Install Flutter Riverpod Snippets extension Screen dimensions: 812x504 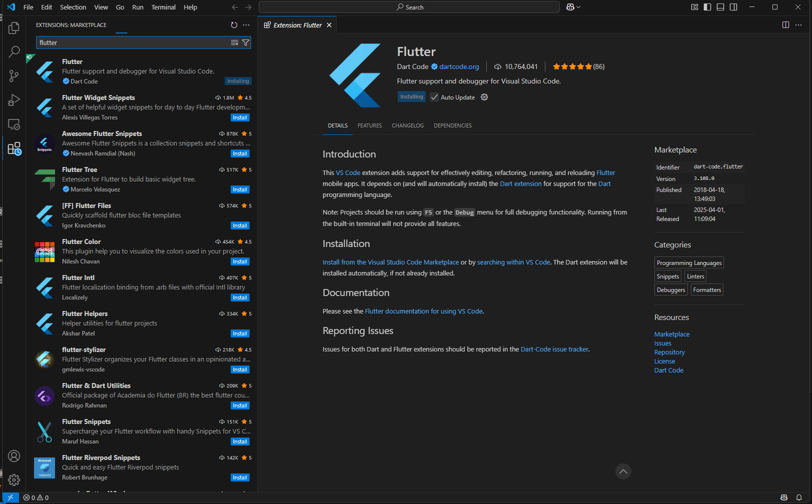click(240, 477)
